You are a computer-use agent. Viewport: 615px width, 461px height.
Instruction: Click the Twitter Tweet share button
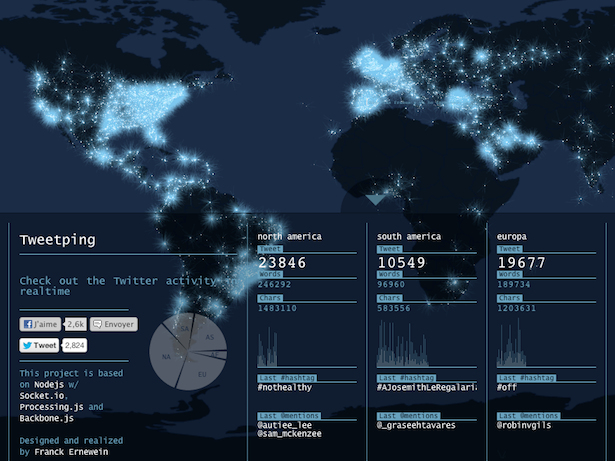40,346
